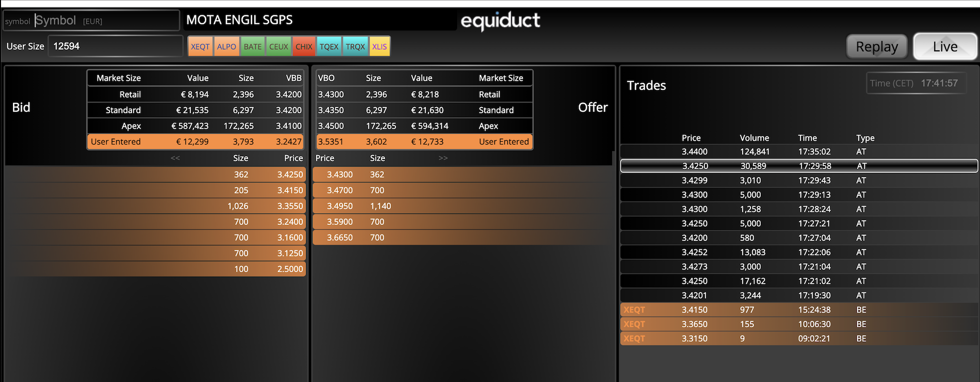Image resolution: width=980 pixels, height=382 pixels.
Task: Select bid User Entered value € 12,299
Action: pyautogui.click(x=192, y=142)
